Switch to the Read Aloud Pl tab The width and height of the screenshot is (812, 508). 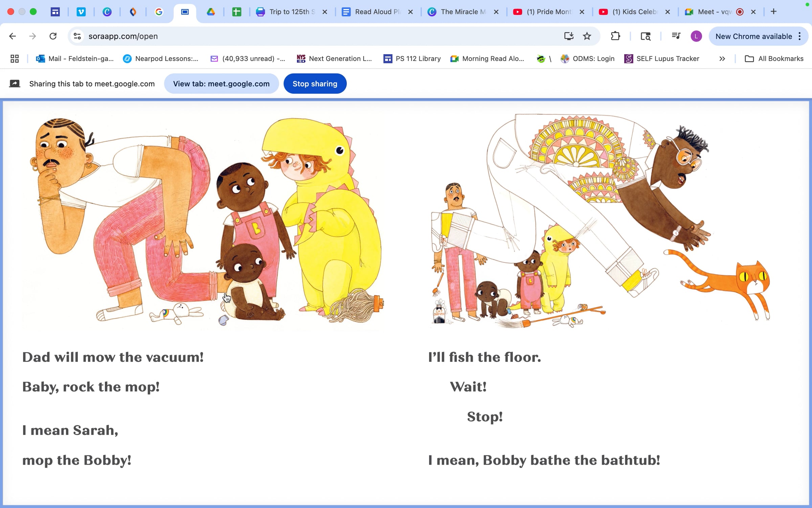point(372,12)
